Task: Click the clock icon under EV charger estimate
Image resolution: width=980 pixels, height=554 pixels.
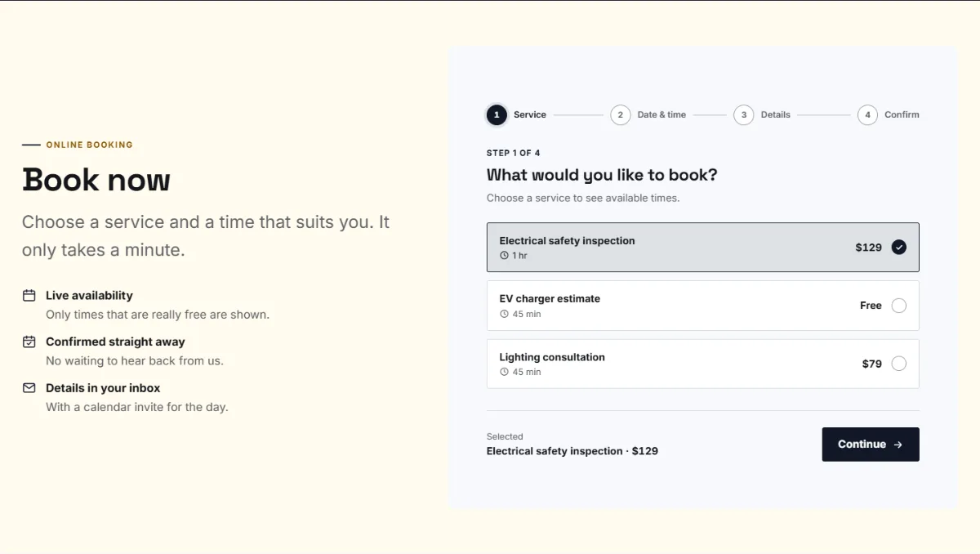Action: (504, 314)
